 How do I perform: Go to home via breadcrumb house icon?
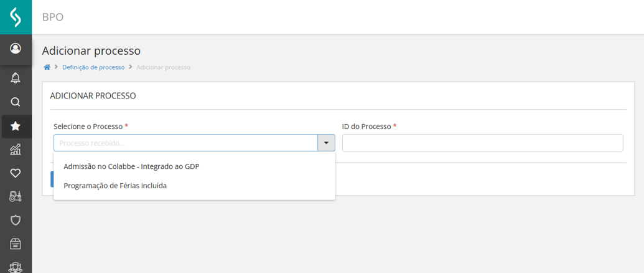(47, 67)
